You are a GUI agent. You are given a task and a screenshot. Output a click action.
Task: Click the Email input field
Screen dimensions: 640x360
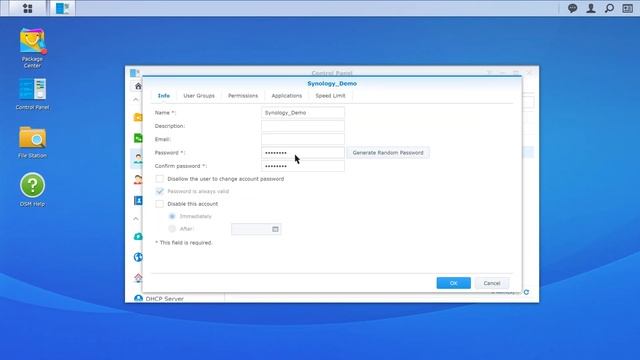[302, 139]
